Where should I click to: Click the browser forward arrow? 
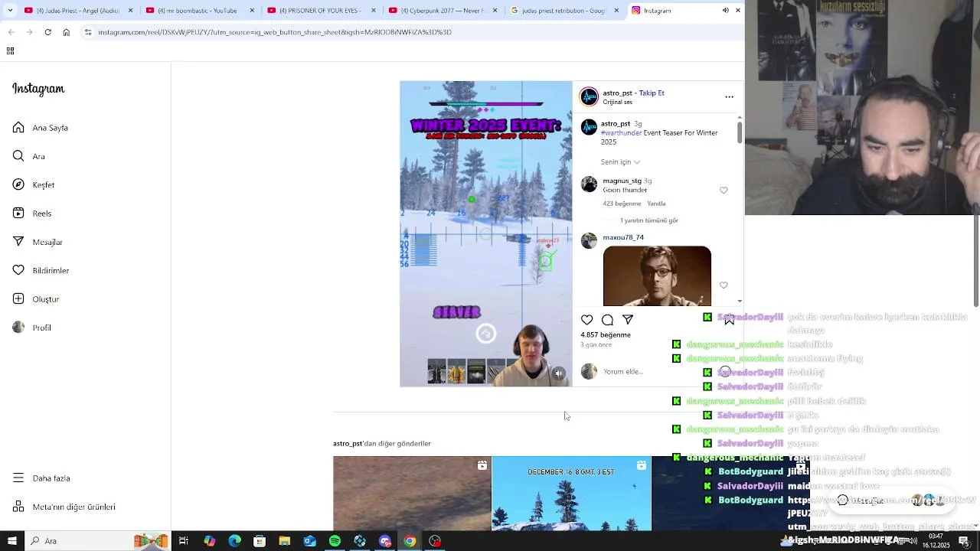click(29, 32)
